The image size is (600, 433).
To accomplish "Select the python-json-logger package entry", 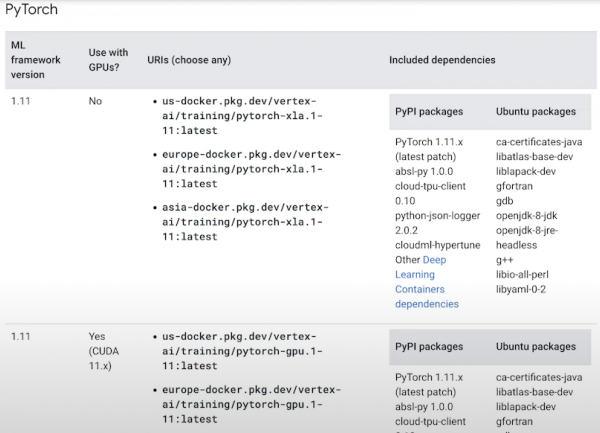I will coord(437,223).
